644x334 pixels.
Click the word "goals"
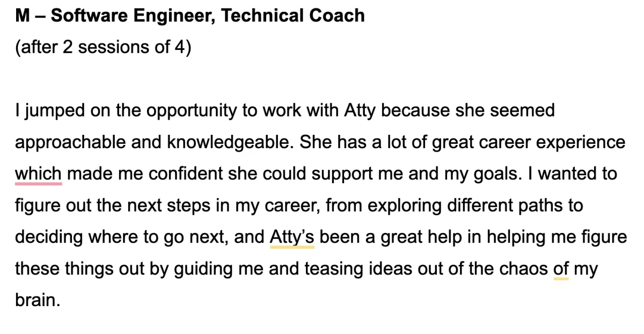tap(491, 174)
